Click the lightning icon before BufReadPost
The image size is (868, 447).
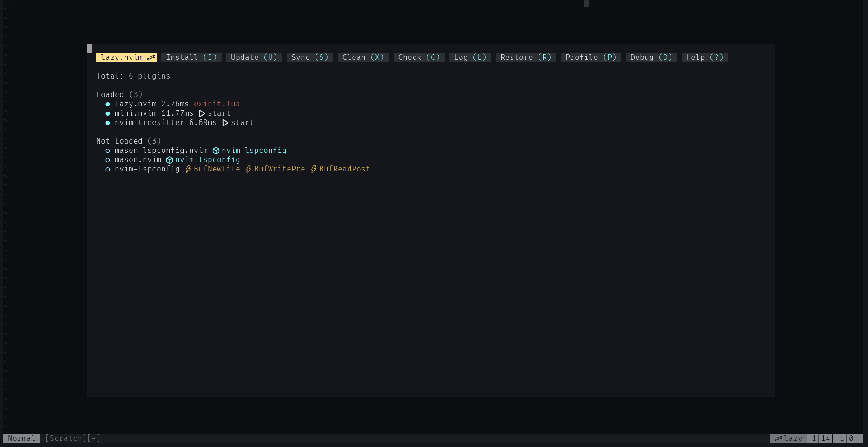[x=314, y=169]
